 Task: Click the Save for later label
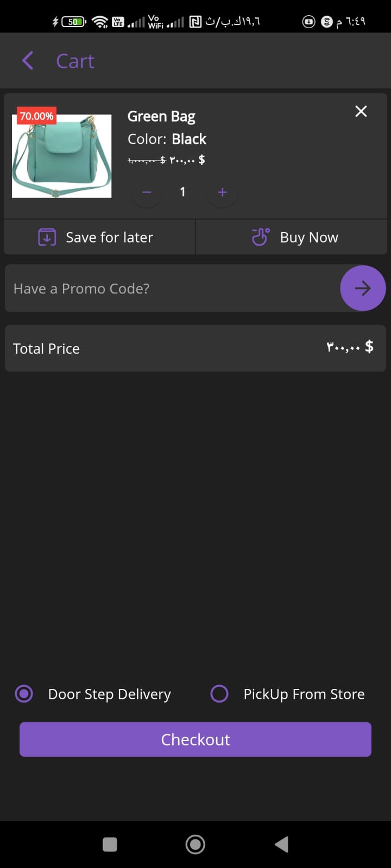tap(109, 238)
